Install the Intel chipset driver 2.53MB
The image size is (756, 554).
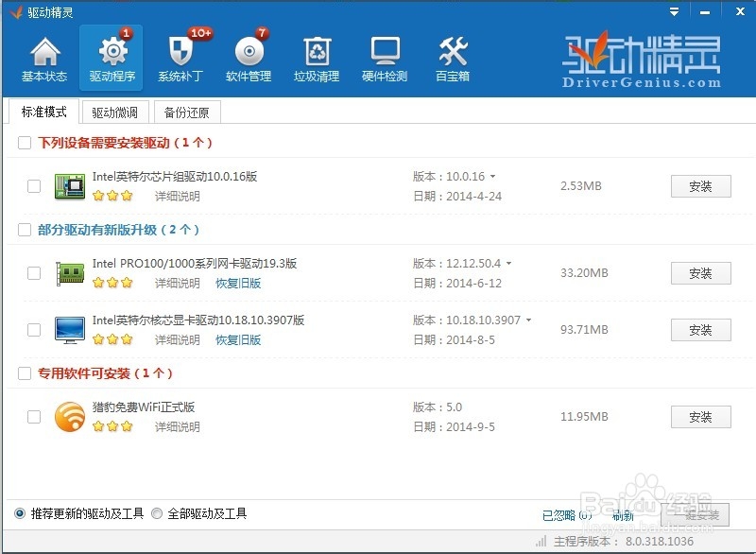coord(700,186)
